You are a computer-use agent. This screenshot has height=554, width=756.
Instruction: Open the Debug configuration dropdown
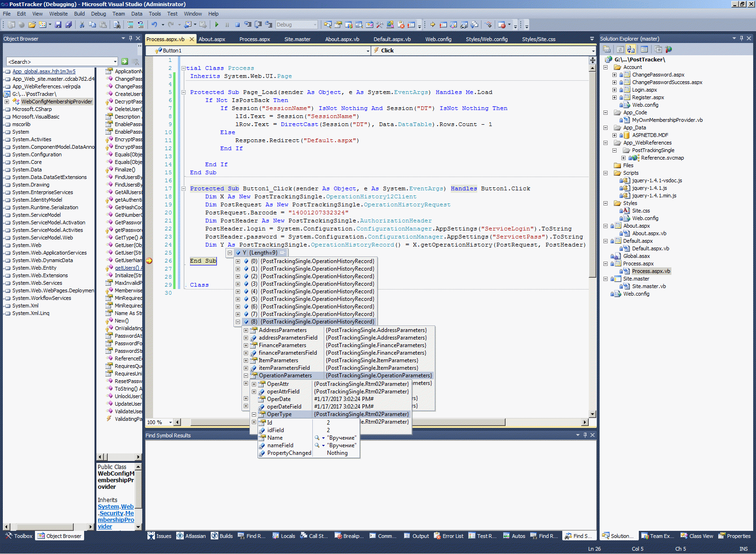tap(315, 25)
